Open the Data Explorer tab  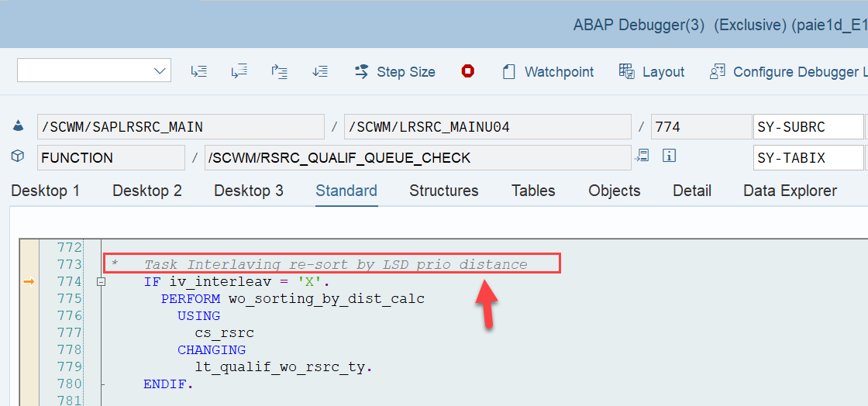[790, 191]
